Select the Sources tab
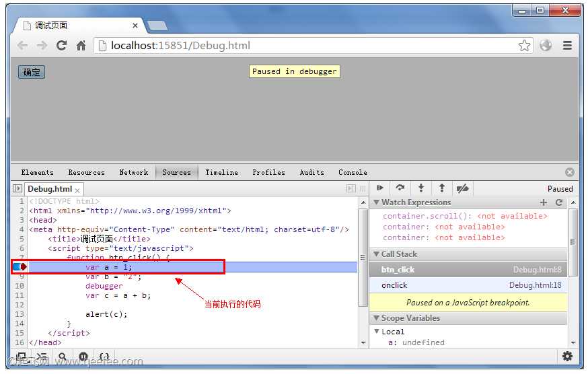This screenshot has height=374, width=588. point(176,172)
